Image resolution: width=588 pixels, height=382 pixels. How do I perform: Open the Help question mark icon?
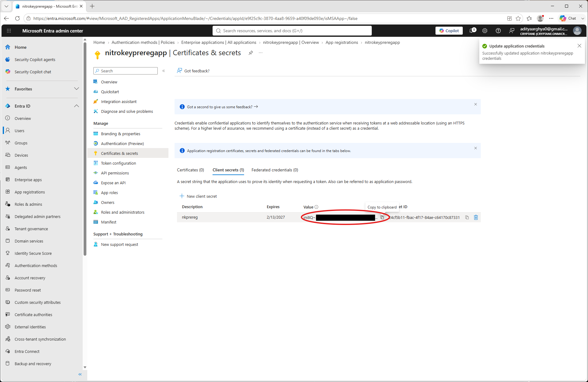pyautogui.click(x=498, y=31)
